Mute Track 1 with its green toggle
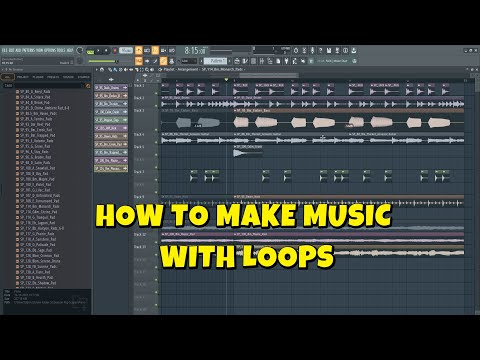Image resolution: width=480 pixels, height=360 pixels. tap(156, 94)
